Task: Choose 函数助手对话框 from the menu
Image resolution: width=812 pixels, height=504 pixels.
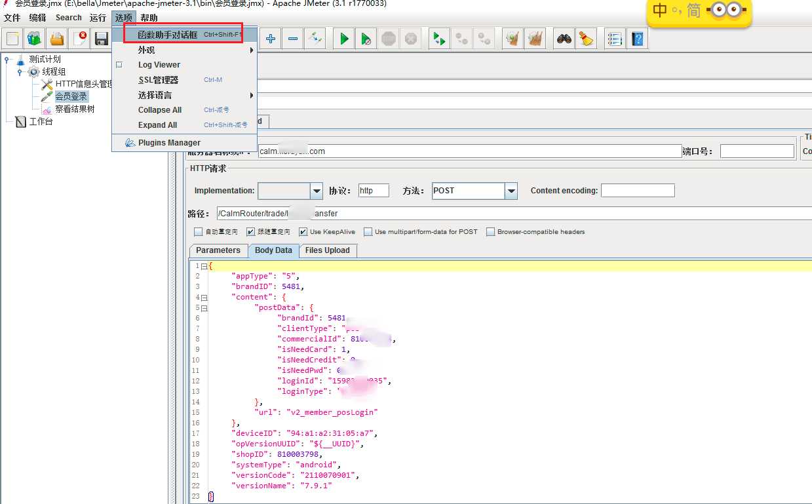Action: click(x=184, y=34)
